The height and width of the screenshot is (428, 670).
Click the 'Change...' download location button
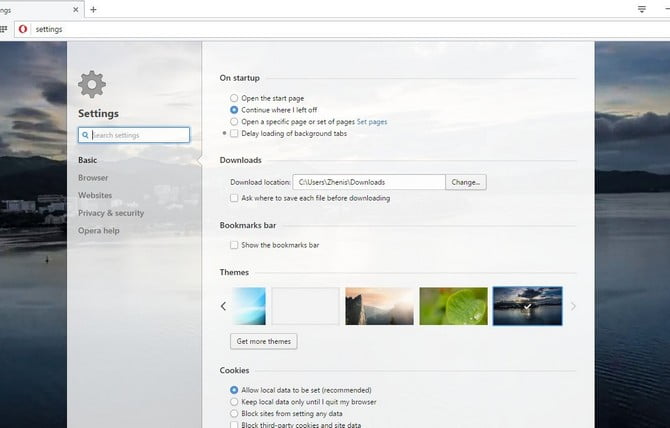467,182
